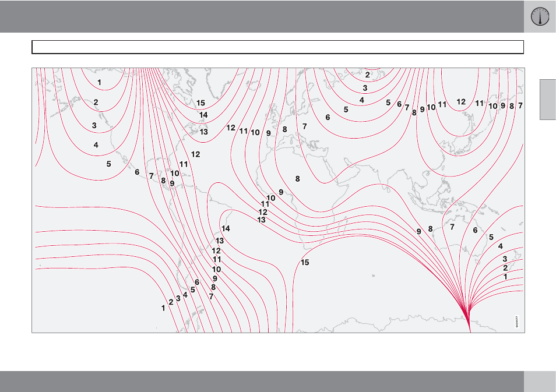Click zone label 5 in the Pacific off Mexico
The width and height of the screenshot is (556, 392).
pyautogui.click(x=109, y=164)
